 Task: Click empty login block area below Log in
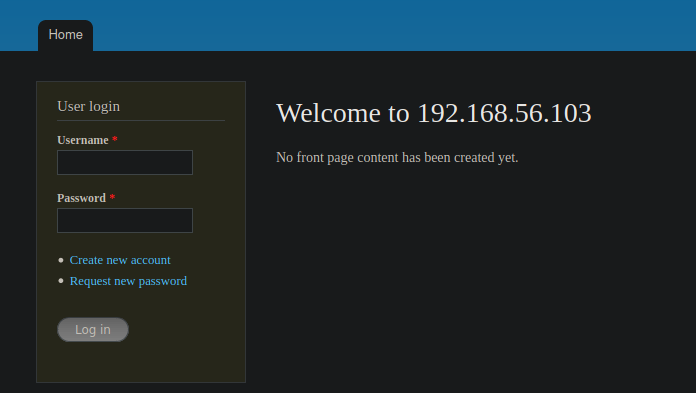(x=141, y=362)
